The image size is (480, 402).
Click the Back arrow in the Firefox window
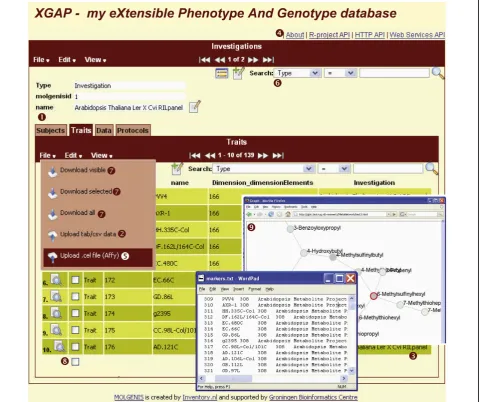click(x=250, y=214)
